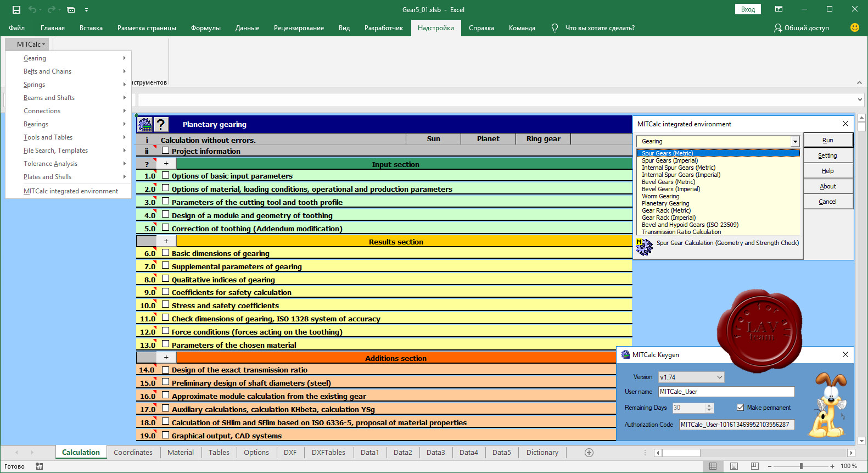Select Worm Gearing in the list
Image resolution: width=868 pixels, height=473 pixels.
coord(660,196)
